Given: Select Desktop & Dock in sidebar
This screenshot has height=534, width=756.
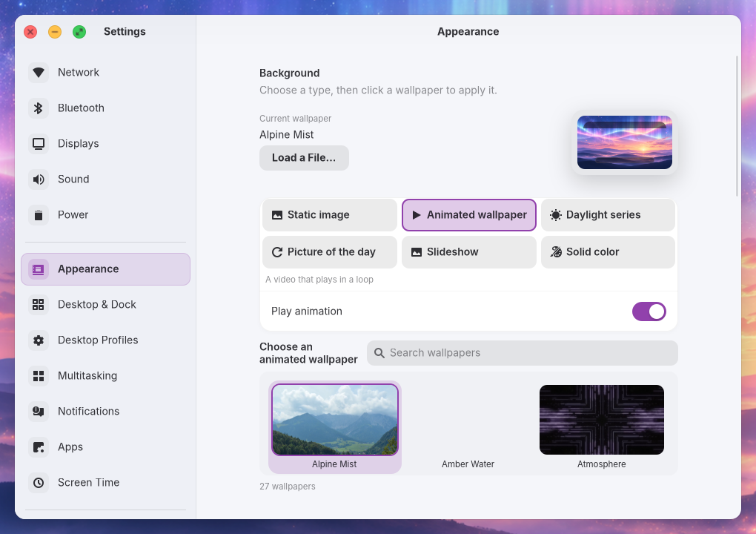Looking at the screenshot, I should point(105,304).
